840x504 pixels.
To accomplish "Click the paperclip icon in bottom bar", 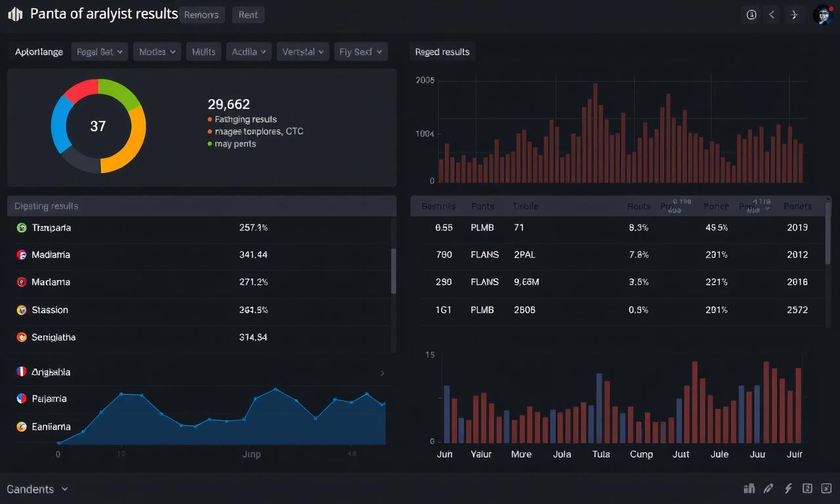I will tap(768, 488).
